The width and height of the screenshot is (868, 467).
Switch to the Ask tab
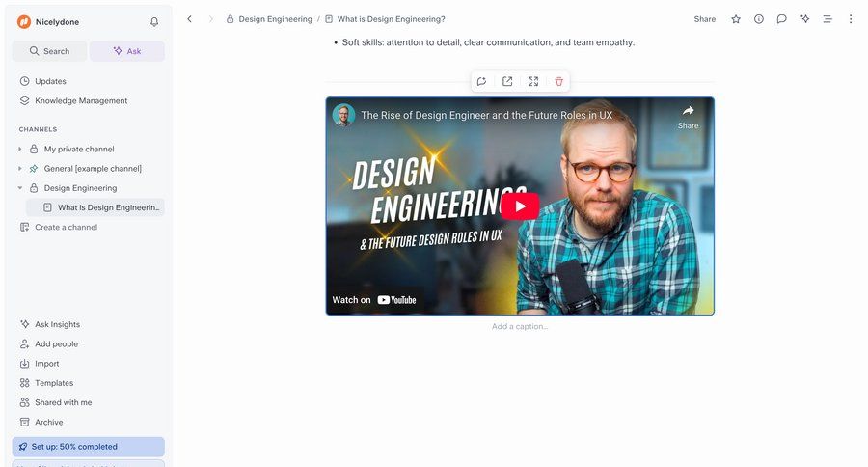coord(126,51)
